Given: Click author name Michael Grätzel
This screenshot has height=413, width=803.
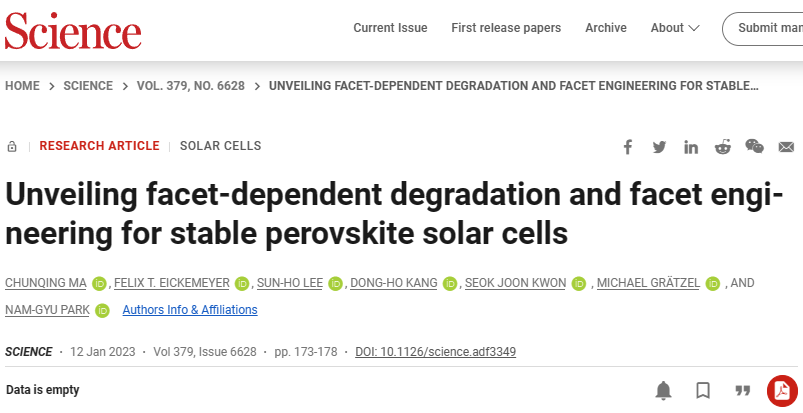Looking at the screenshot, I should point(648,283).
